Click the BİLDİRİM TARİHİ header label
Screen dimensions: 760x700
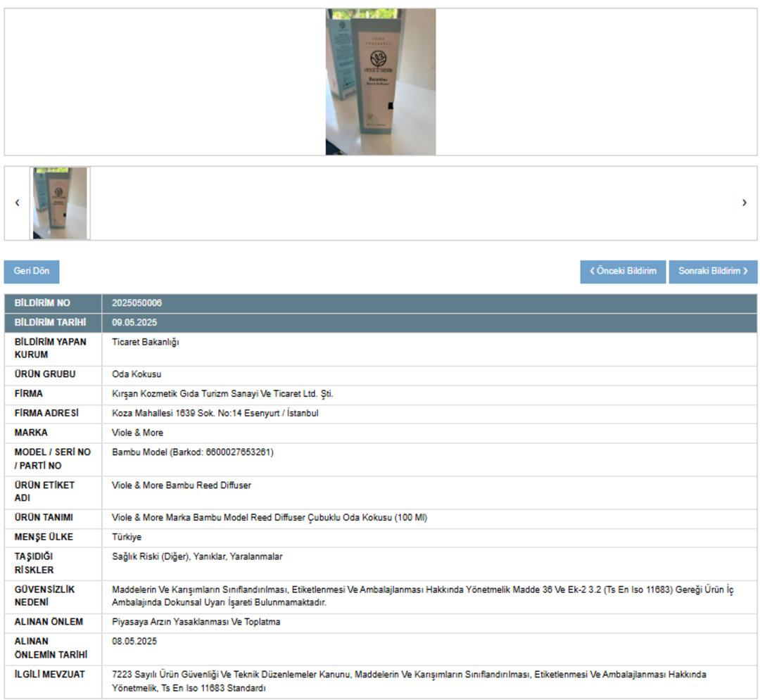click(x=51, y=323)
